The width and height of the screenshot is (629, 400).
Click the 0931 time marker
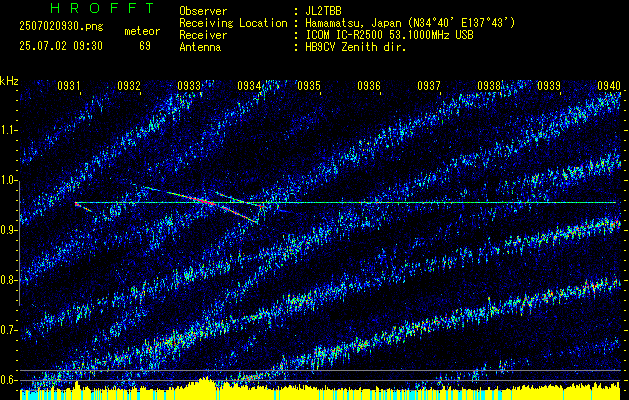click(69, 85)
